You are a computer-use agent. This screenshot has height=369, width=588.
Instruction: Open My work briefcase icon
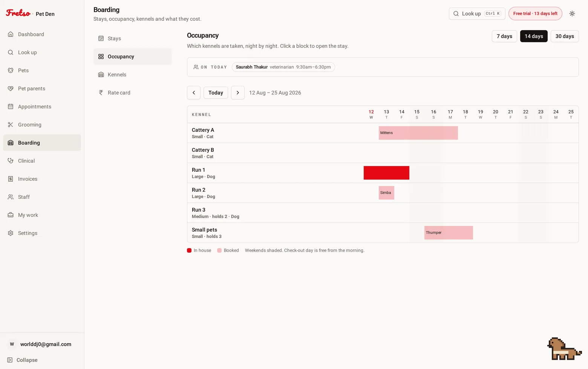(x=11, y=215)
